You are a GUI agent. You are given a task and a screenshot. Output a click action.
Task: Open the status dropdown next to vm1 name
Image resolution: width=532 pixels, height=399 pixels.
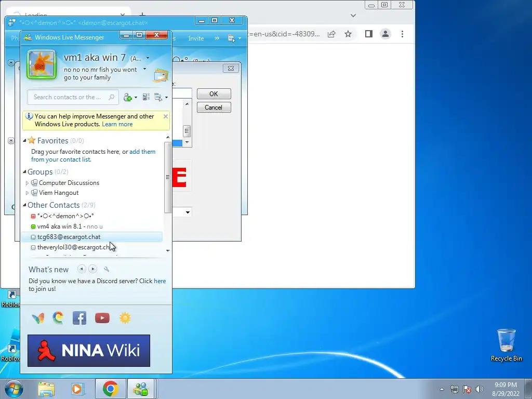click(148, 58)
